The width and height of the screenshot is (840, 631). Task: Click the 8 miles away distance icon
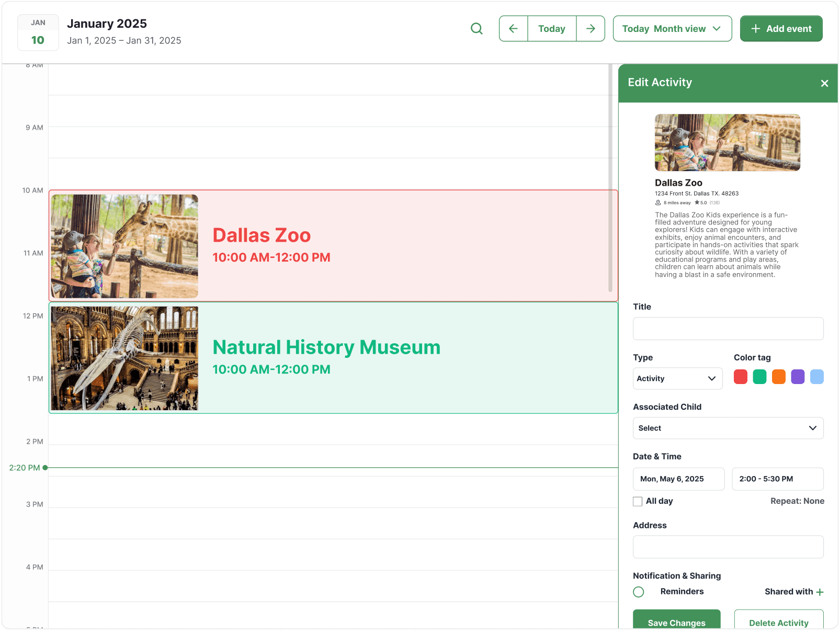[x=658, y=202]
